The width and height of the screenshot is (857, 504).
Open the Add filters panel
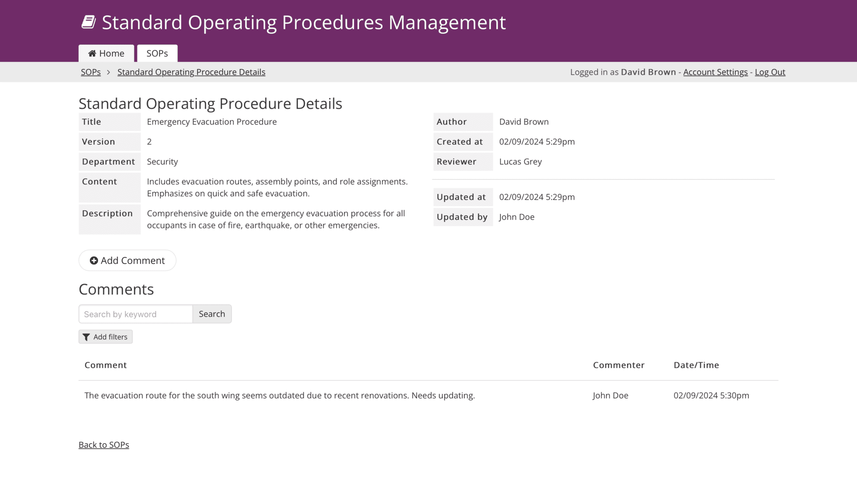pos(105,337)
